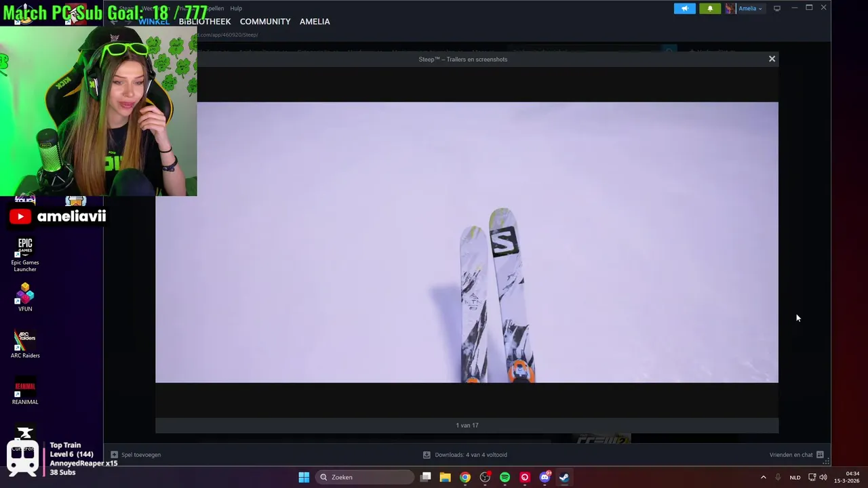Close the Steep trailers and screenshots viewer
This screenshot has height=488, width=868.
tap(772, 59)
